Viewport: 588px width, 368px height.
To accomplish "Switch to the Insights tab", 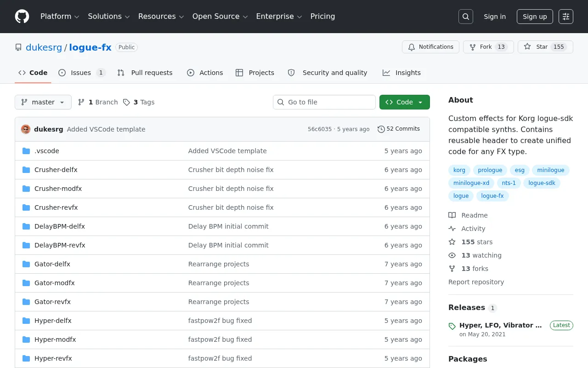I will (x=402, y=73).
